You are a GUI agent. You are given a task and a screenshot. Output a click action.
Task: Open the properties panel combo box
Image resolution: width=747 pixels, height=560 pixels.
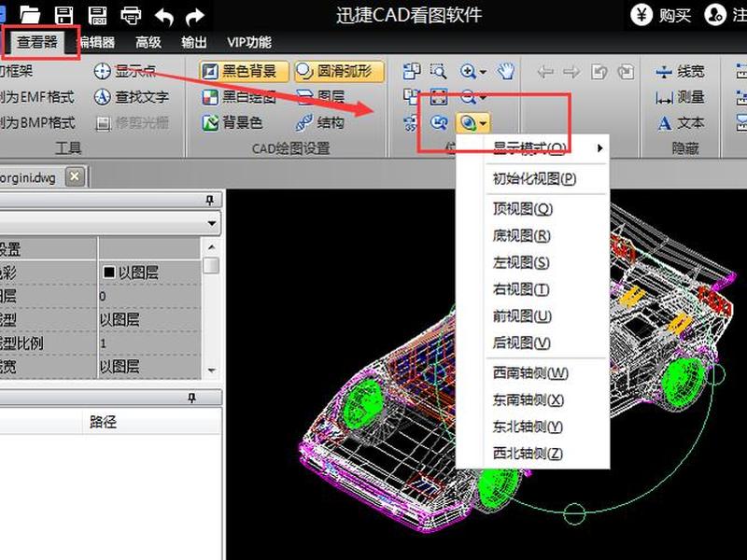pos(110,223)
